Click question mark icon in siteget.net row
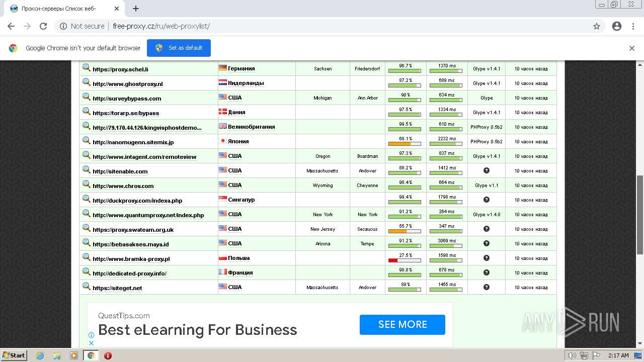The height and width of the screenshot is (362, 644). point(487,287)
